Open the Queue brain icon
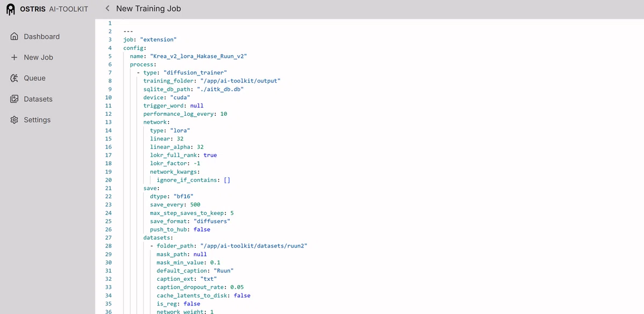This screenshot has height=314, width=644. click(14, 78)
